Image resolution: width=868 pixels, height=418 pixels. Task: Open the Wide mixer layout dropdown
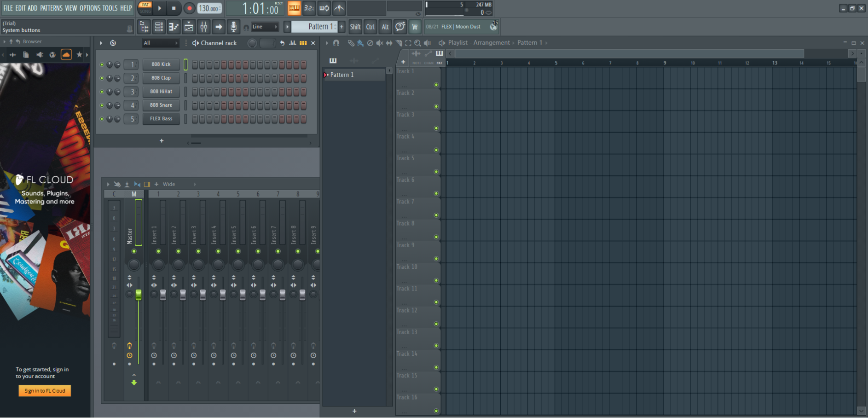[179, 184]
